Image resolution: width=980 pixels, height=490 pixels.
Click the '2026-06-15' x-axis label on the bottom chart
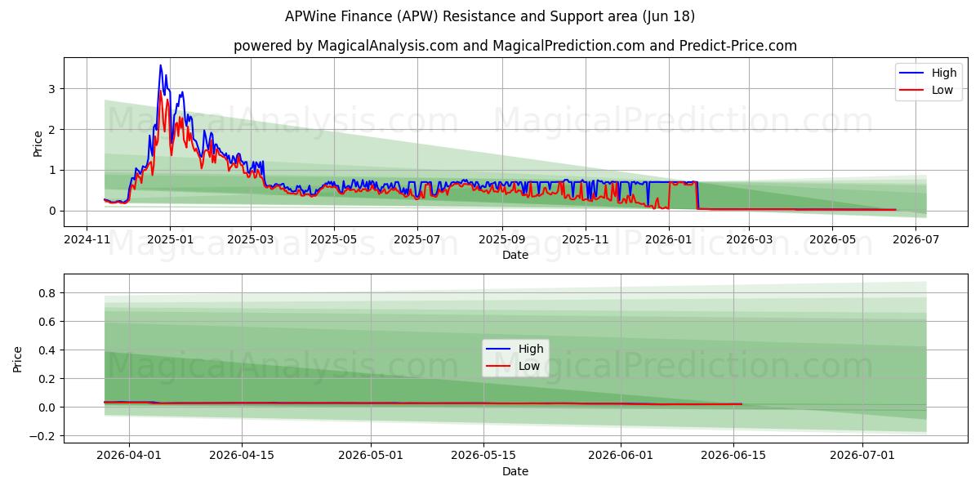[733, 456]
